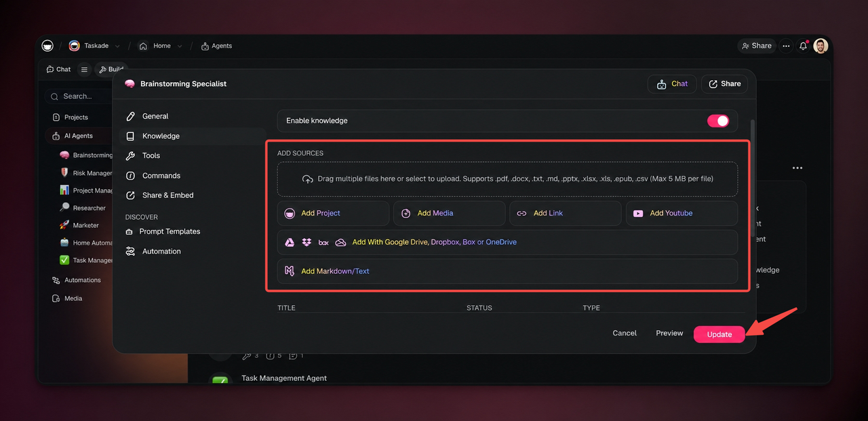868x421 pixels.
Task: Click the file upload drop zone
Action: 507,179
